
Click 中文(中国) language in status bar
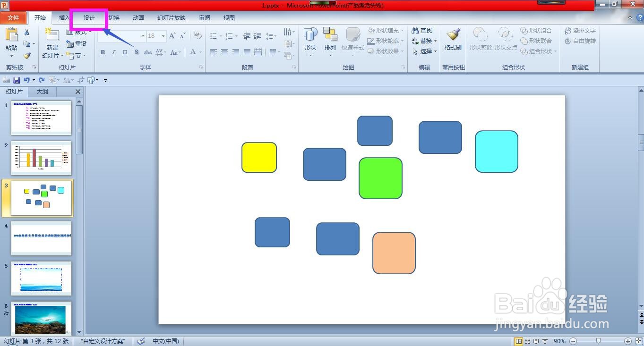point(166,341)
